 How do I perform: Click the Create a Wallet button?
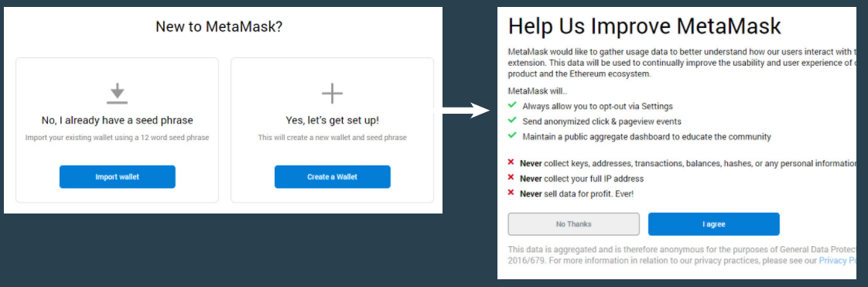point(332,176)
